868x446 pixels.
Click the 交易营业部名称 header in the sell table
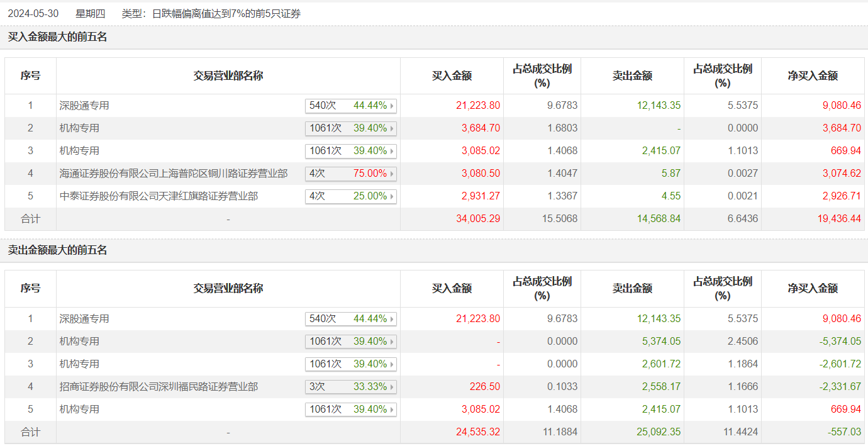(x=228, y=289)
